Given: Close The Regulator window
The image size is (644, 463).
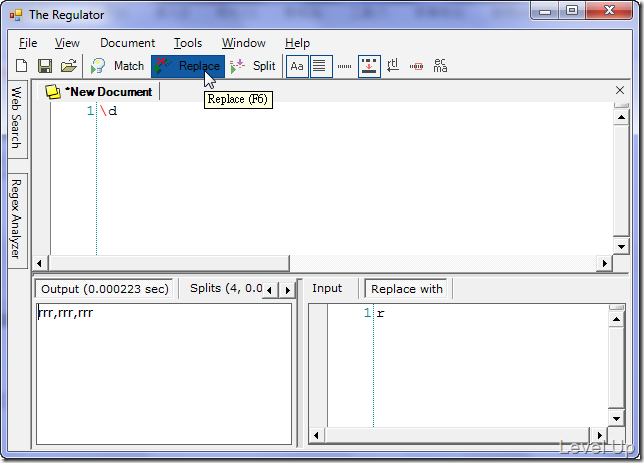Looking at the screenshot, I should tap(610, 11).
